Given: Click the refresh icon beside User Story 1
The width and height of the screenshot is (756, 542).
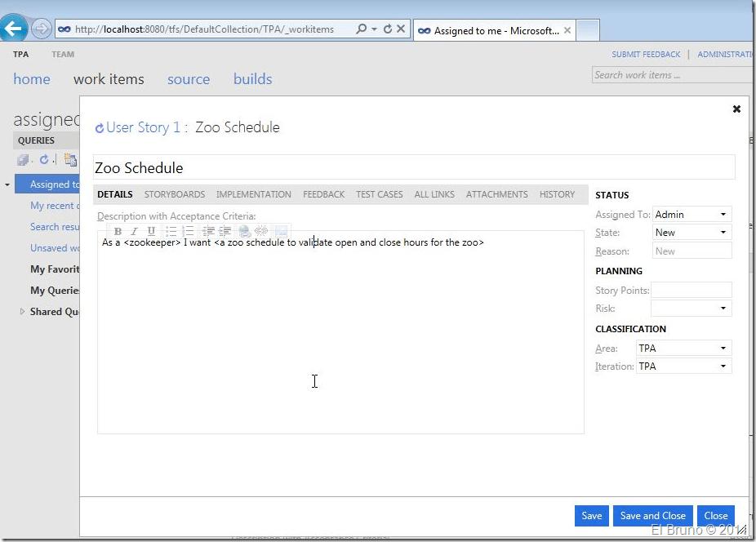Looking at the screenshot, I should point(100,128).
